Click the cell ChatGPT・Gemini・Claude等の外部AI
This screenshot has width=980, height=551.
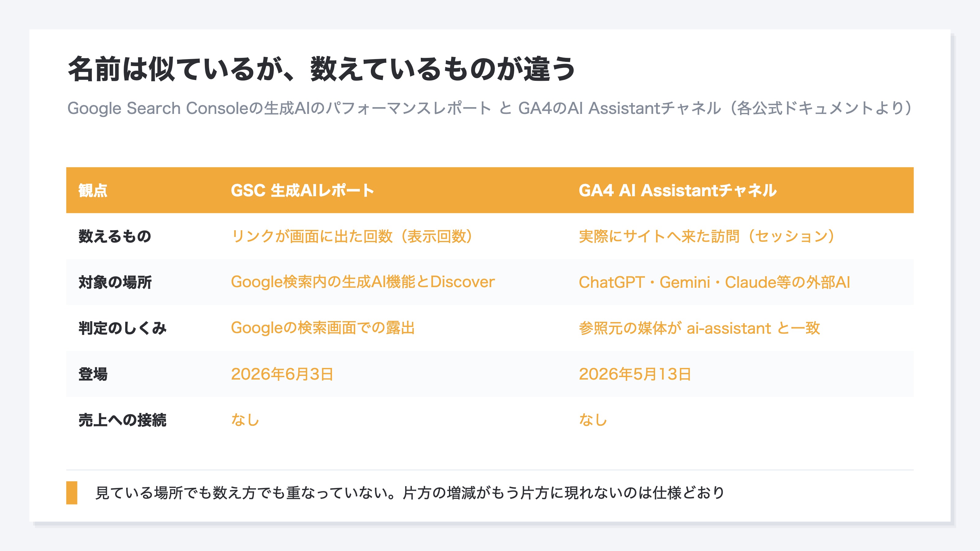tap(714, 282)
